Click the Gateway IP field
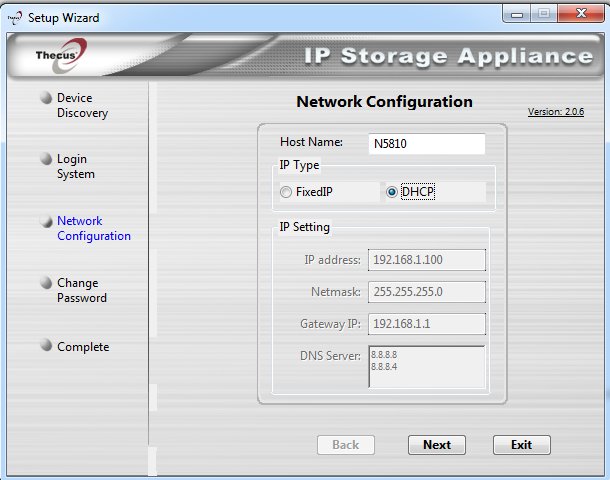610x480 pixels. coord(426,324)
